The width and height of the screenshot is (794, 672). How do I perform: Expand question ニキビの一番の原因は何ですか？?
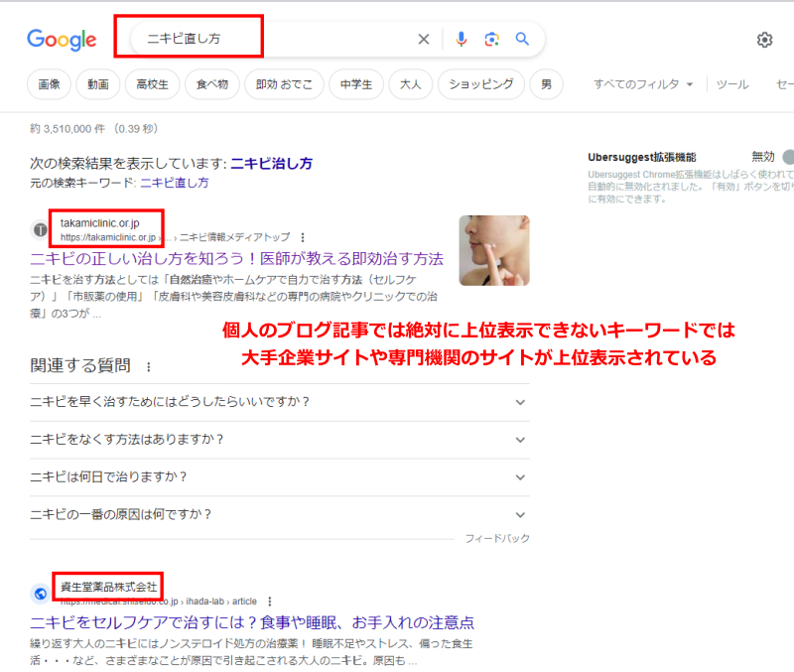pyautogui.click(x=280, y=514)
